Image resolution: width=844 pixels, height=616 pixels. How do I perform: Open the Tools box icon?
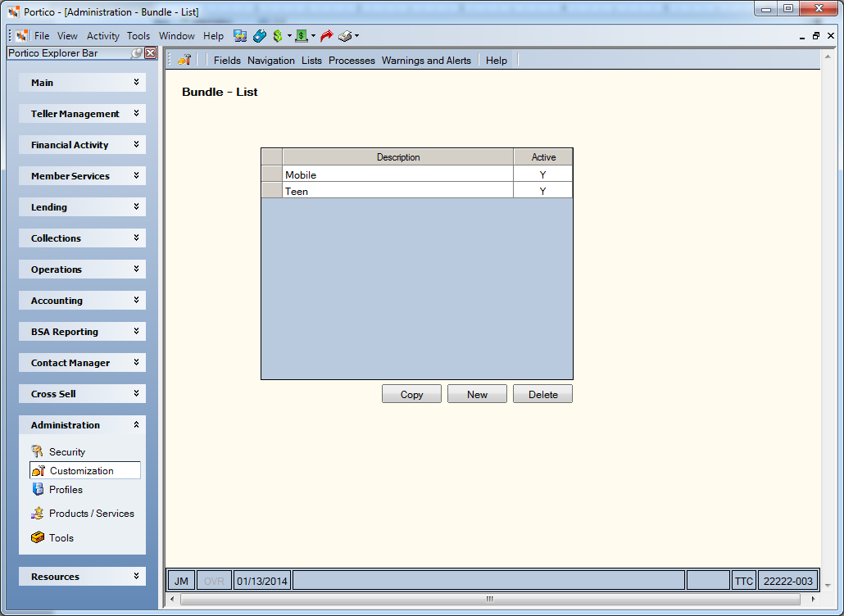click(x=38, y=537)
